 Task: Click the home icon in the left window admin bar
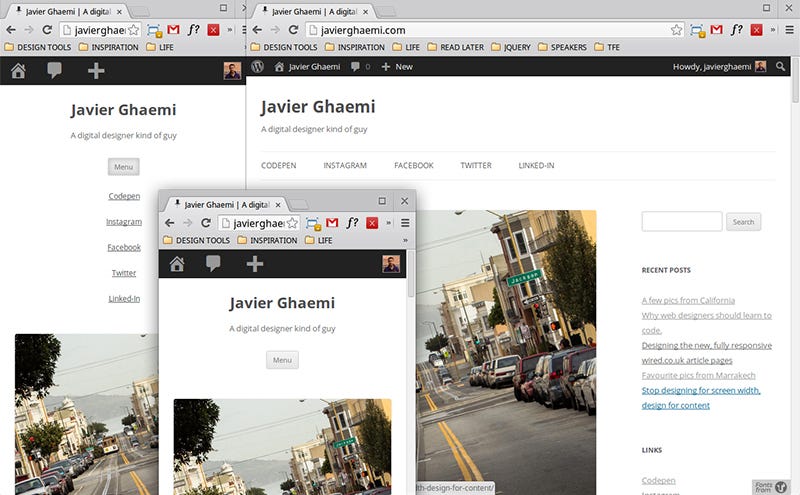pos(18,70)
